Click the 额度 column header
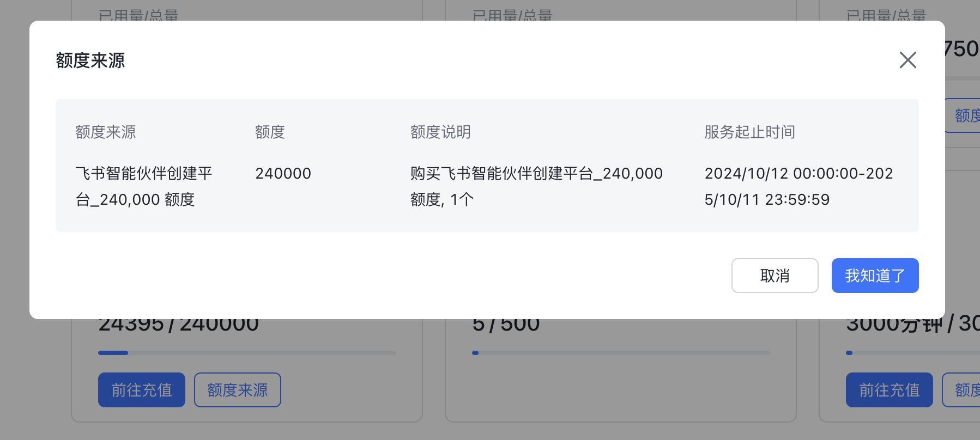This screenshot has height=440, width=980. coord(270,132)
